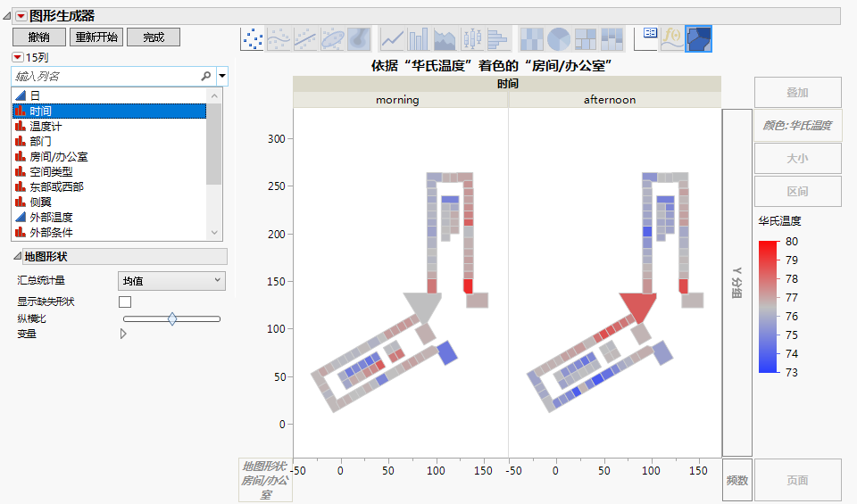Click the 完成 button
857x504 pixels.
tap(154, 37)
